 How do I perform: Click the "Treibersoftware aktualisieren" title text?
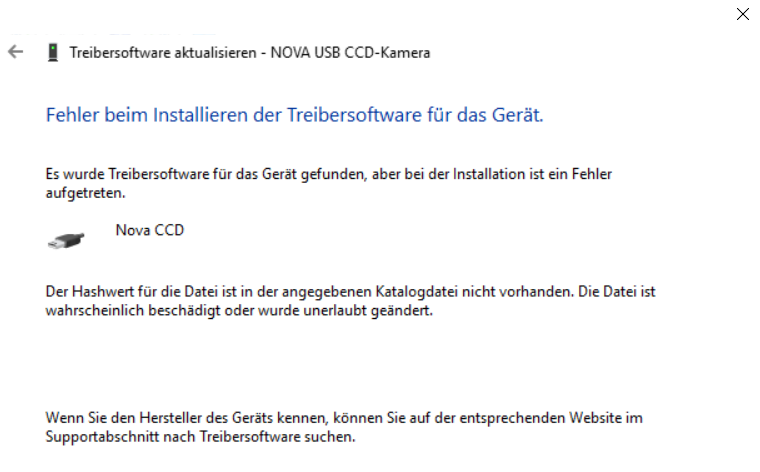(162, 53)
